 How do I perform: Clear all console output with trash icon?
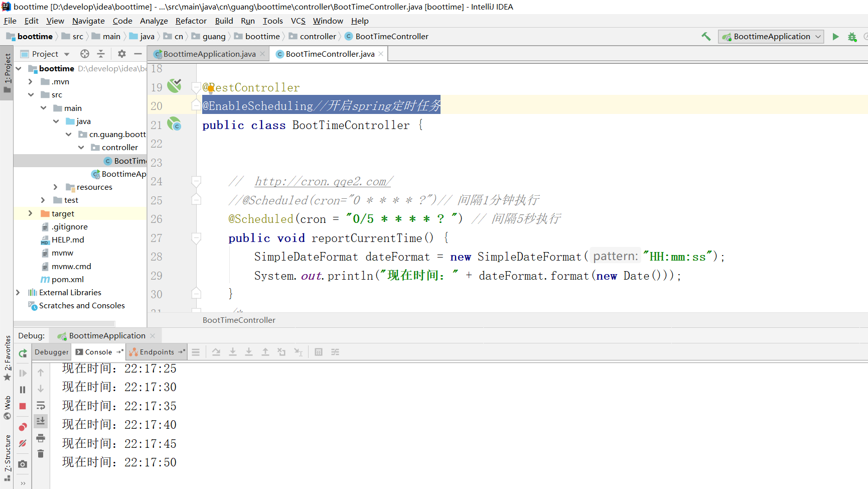point(41,454)
